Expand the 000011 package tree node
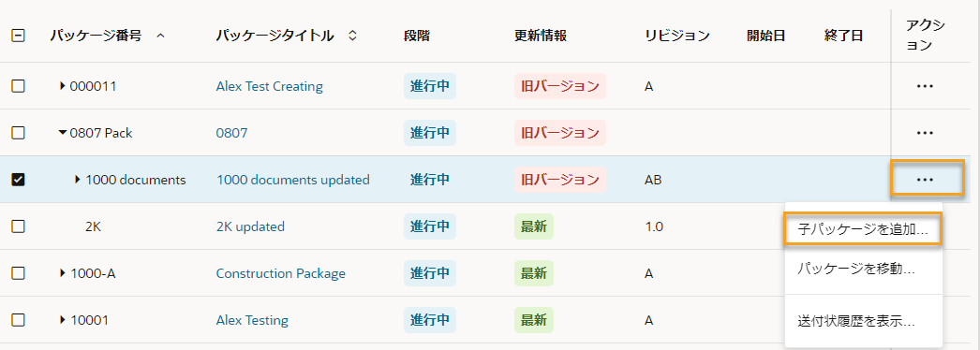The width and height of the screenshot is (980, 350). coord(63,86)
